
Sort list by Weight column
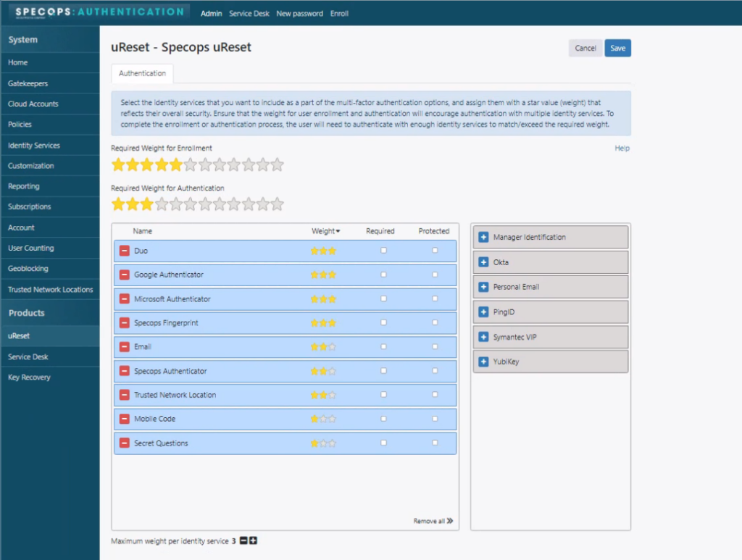tap(325, 231)
